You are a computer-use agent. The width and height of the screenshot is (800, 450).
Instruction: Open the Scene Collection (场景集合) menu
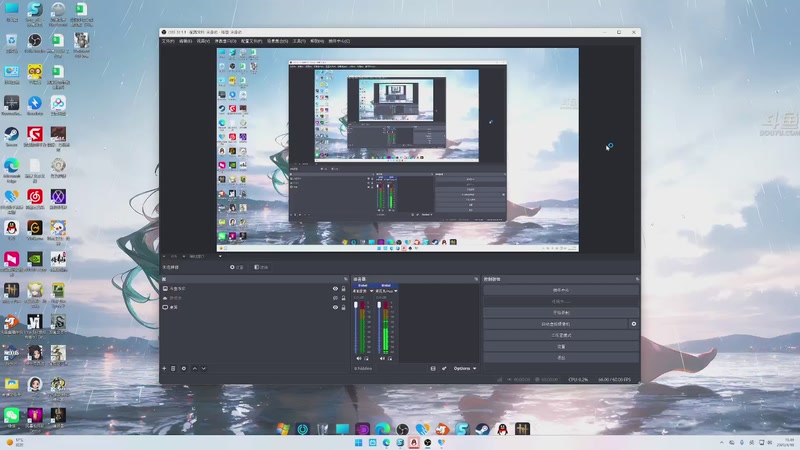point(278,41)
